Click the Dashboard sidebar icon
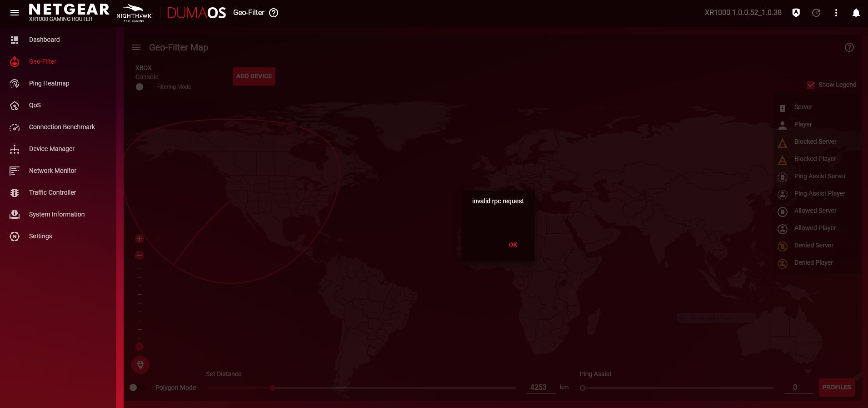 coord(15,40)
